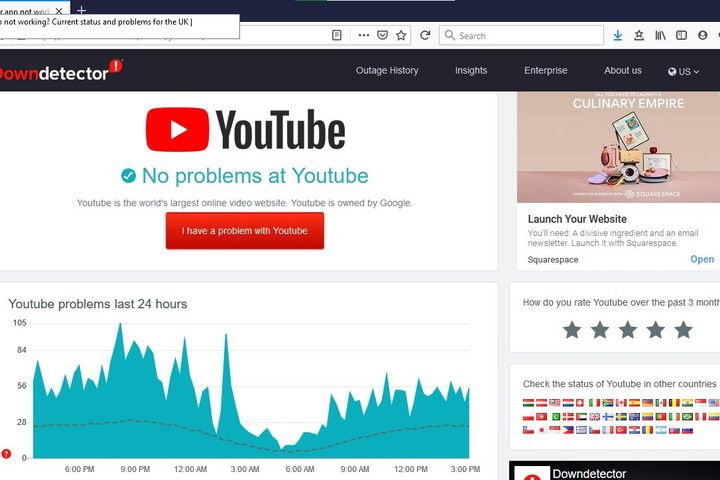This screenshot has height=480, width=720.
Task: Select the Switzerland flag
Action: coord(580,403)
